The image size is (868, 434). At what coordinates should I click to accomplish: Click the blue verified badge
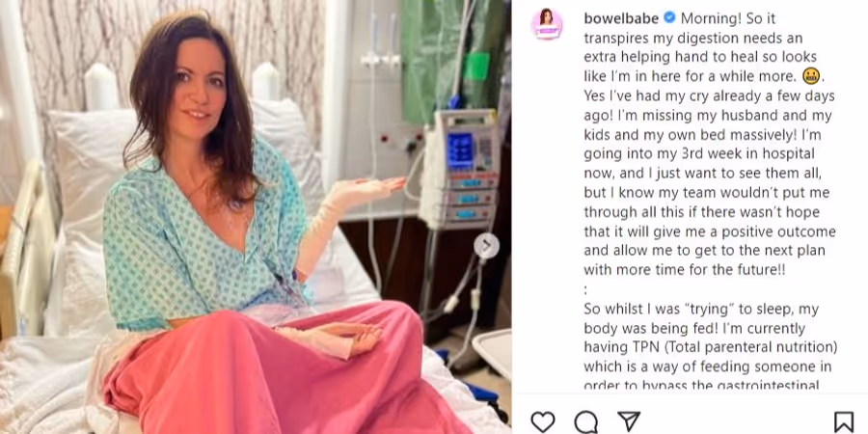[669, 17]
